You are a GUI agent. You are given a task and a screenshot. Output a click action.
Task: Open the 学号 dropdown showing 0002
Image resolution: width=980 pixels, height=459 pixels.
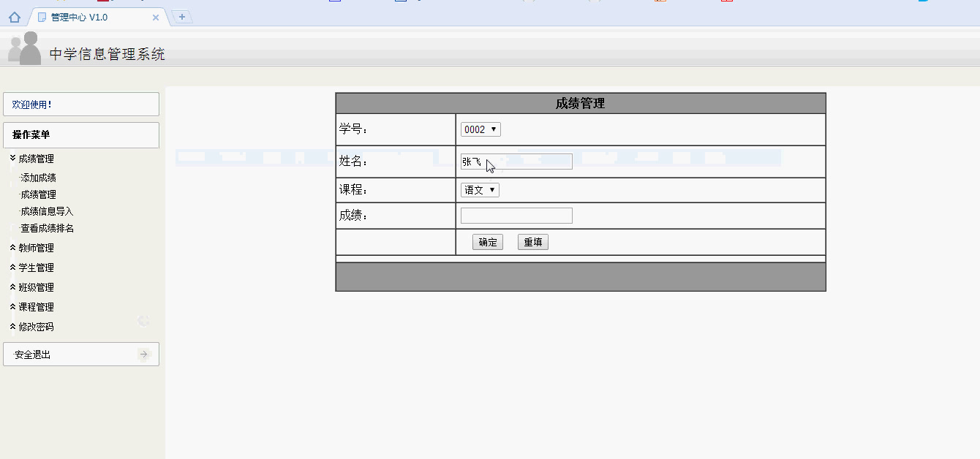click(x=480, y=129)
